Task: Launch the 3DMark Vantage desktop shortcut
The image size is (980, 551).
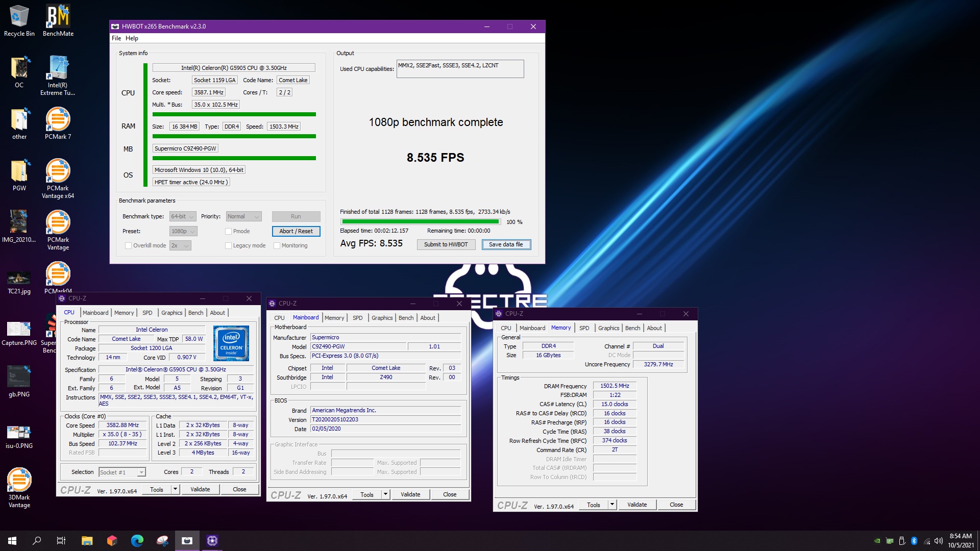Action: pos(19,488)
